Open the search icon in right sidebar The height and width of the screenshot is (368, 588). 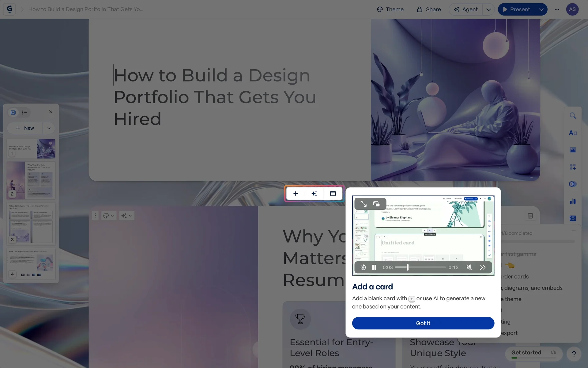click(573, 116)
